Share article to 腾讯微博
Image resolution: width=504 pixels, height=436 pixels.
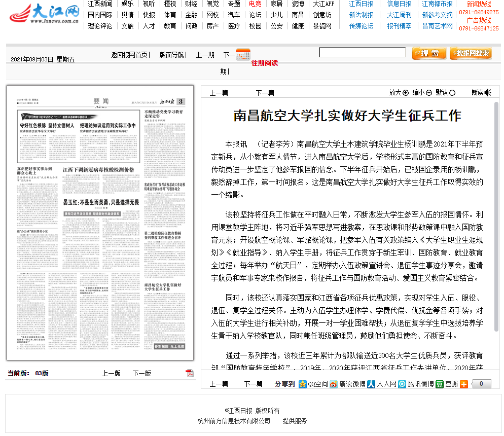(x=416, y=384)
